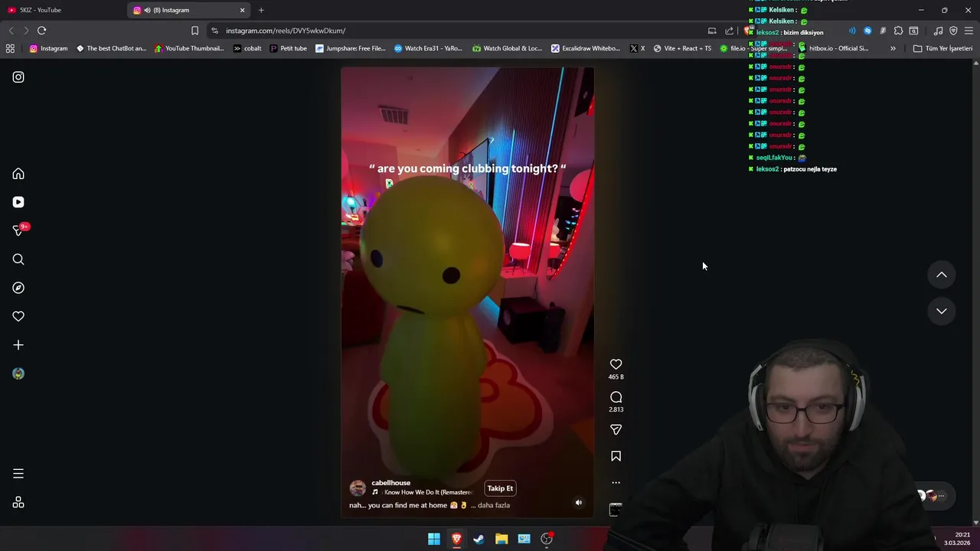Open Tüm Yer İşaretleri folder

[942, 48]
